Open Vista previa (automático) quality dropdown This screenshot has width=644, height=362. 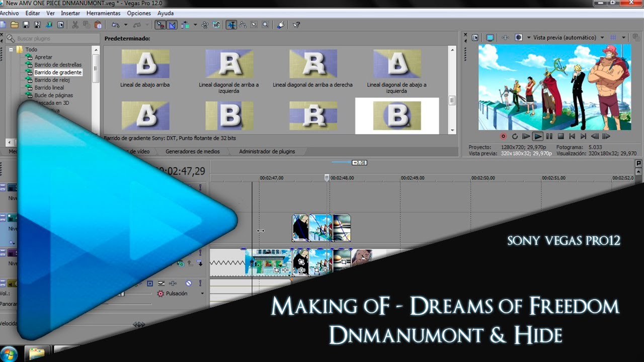(x=569, y=38)
